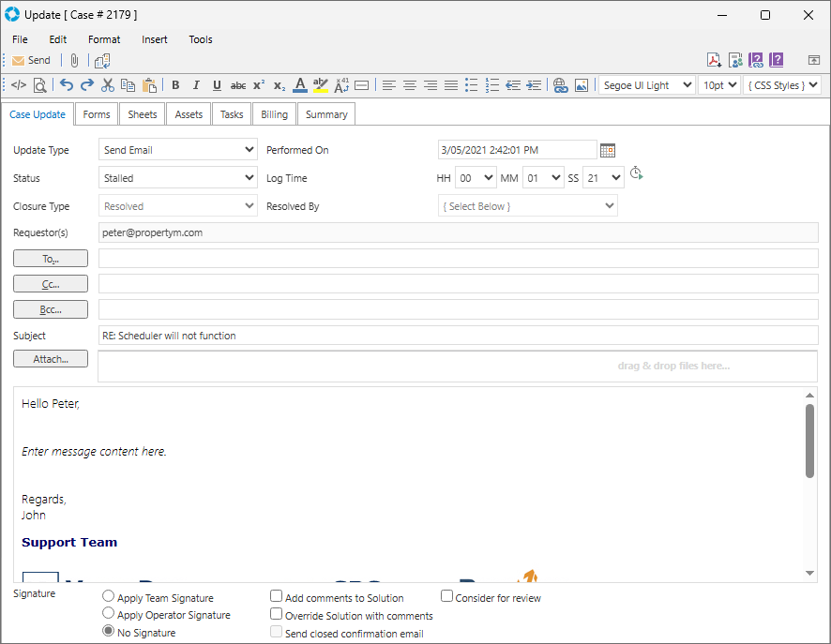
Task: Insert a hyperlink with the link icon
Action: [561, 85]
